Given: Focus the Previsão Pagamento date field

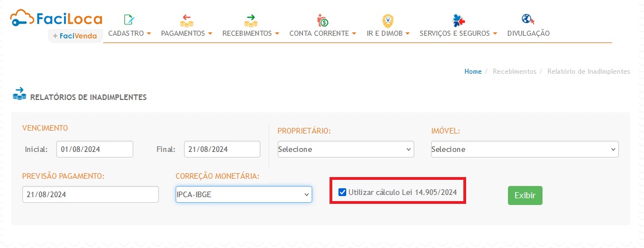Looking at the screenshot, I should (90, 194).
